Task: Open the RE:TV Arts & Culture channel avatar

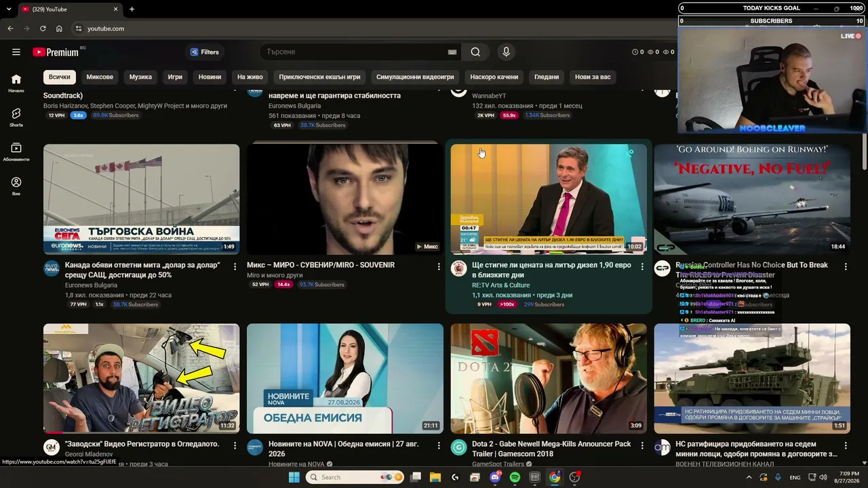Action: (x=459, y=268)
